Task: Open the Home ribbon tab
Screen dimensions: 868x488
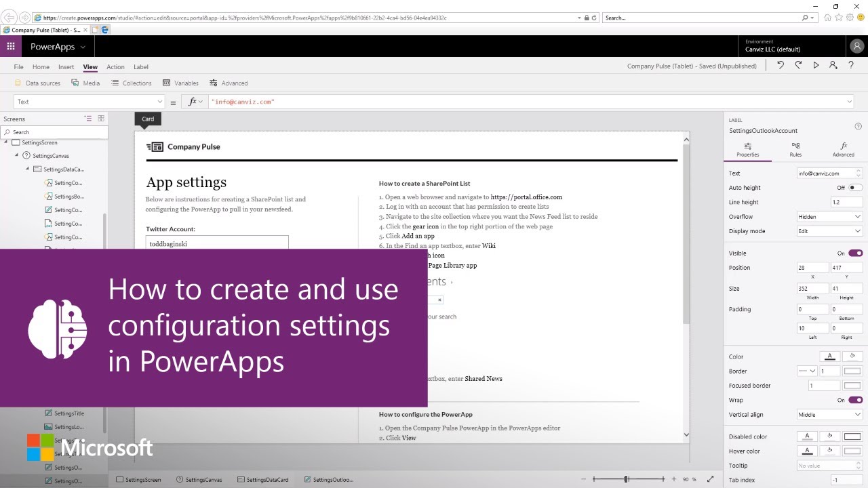Action: click(41, 67)
